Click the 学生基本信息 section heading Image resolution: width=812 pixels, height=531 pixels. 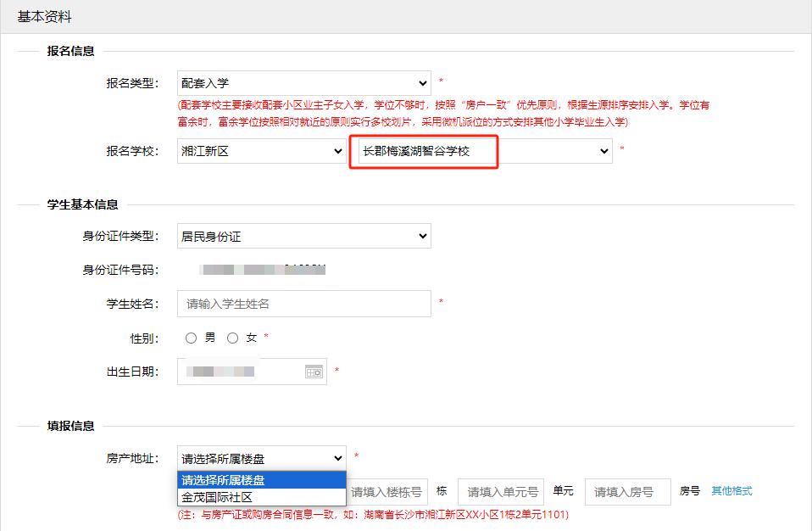(x=82, y=204)
